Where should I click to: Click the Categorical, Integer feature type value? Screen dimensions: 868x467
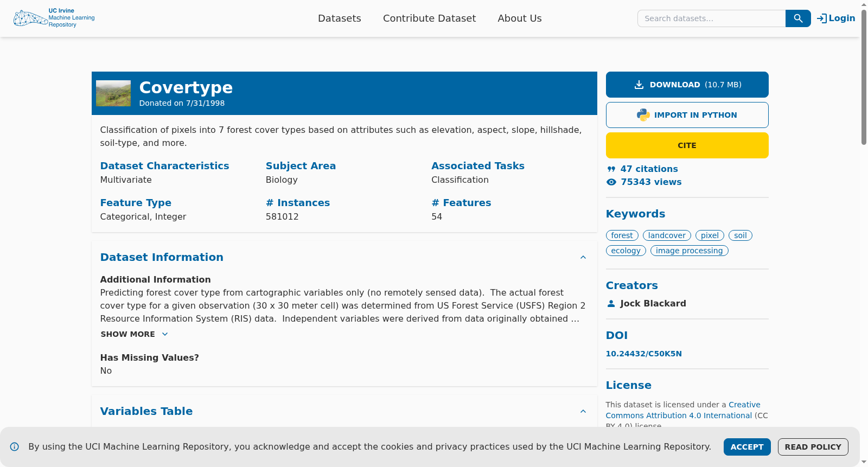(143, 217)
